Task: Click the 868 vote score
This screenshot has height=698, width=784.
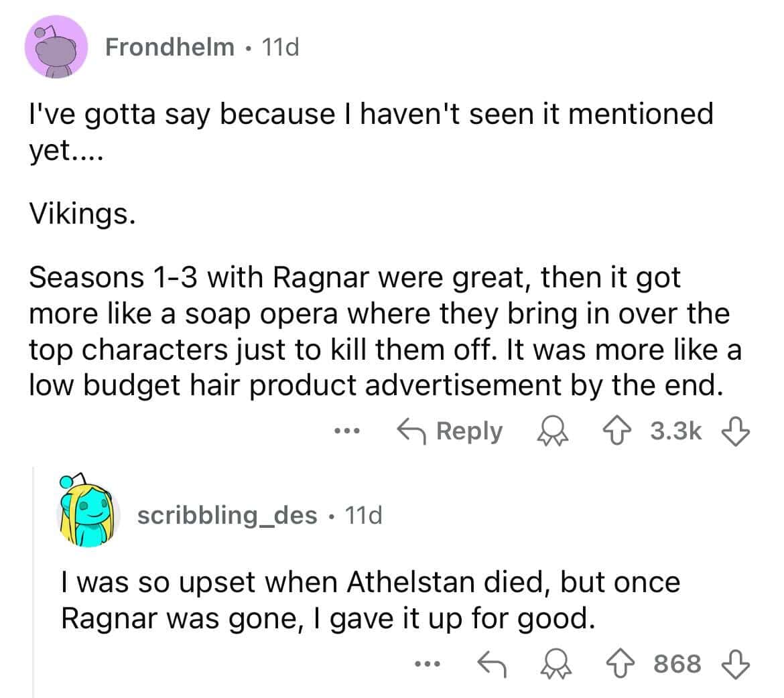Action: (x=677, y=664)
